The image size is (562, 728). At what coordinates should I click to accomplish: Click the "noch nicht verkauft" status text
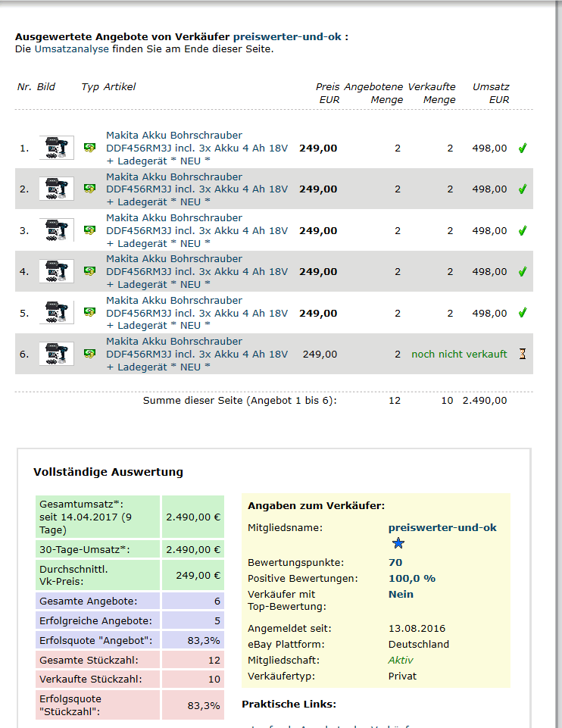459,354
